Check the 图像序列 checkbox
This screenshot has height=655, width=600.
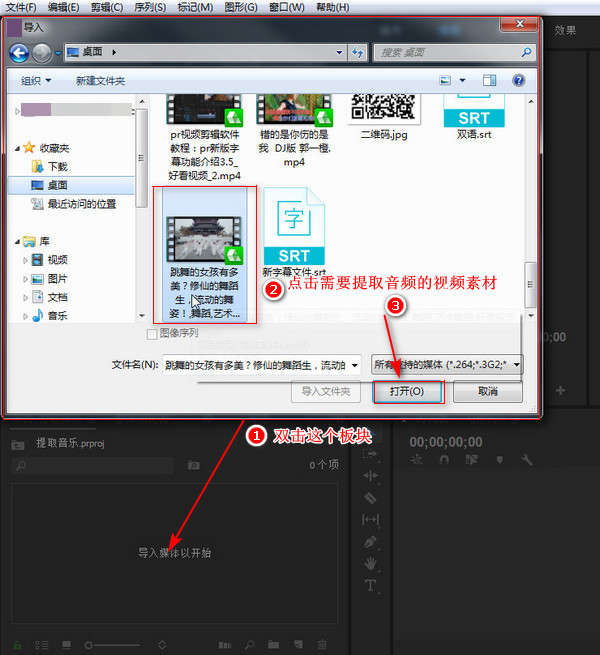click(152, 334)
